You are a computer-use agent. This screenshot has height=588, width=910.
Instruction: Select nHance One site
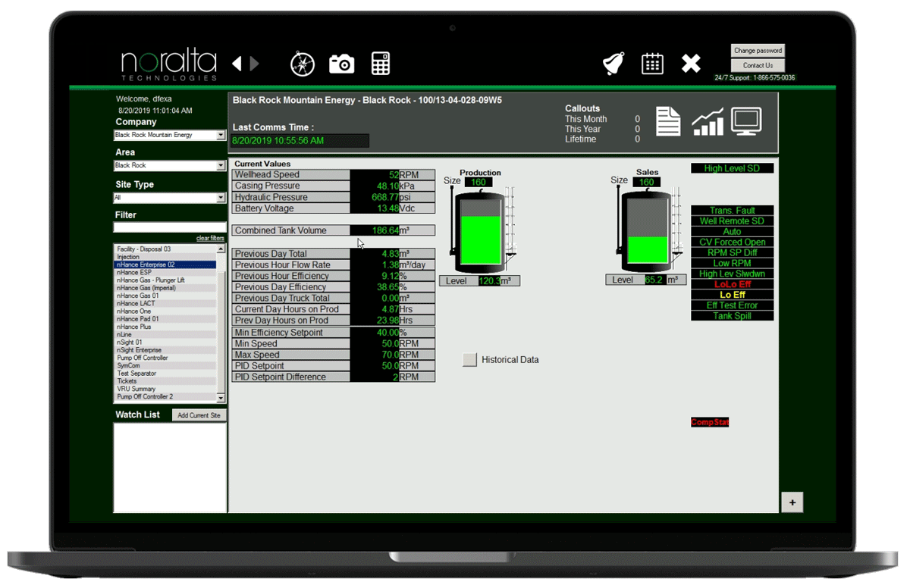[x=165, y=311]
